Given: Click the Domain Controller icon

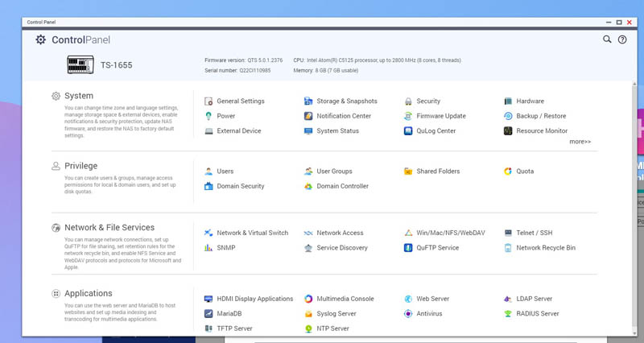Looking at the screenshot, I should coord(309,186).
